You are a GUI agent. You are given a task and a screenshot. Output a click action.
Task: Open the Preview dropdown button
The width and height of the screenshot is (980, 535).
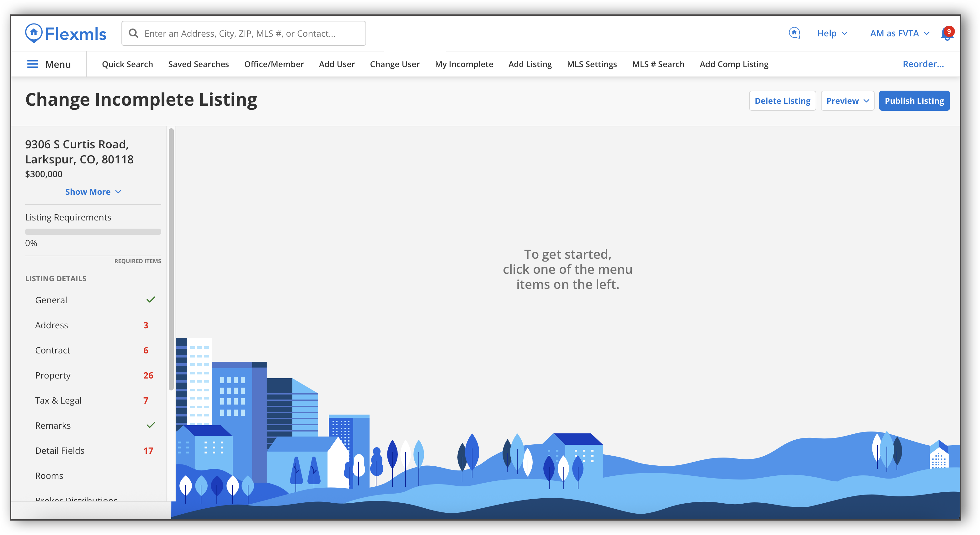click(x=847, y=101)
